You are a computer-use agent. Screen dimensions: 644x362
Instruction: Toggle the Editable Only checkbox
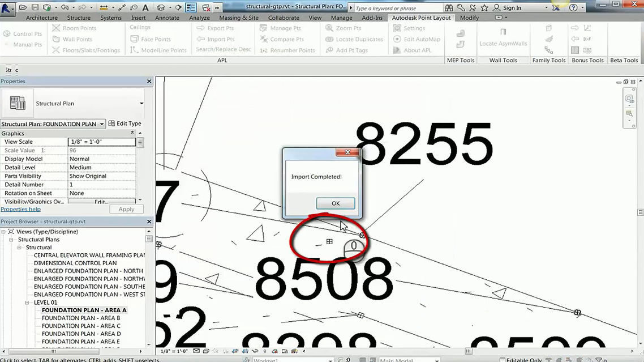point(503,360)
